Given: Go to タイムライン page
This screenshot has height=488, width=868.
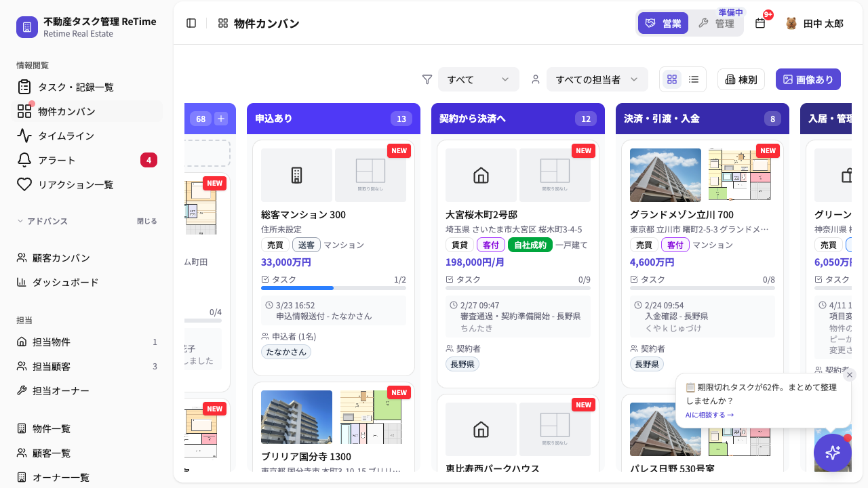Looking at the screenshot, I should (x=87, y=136).
